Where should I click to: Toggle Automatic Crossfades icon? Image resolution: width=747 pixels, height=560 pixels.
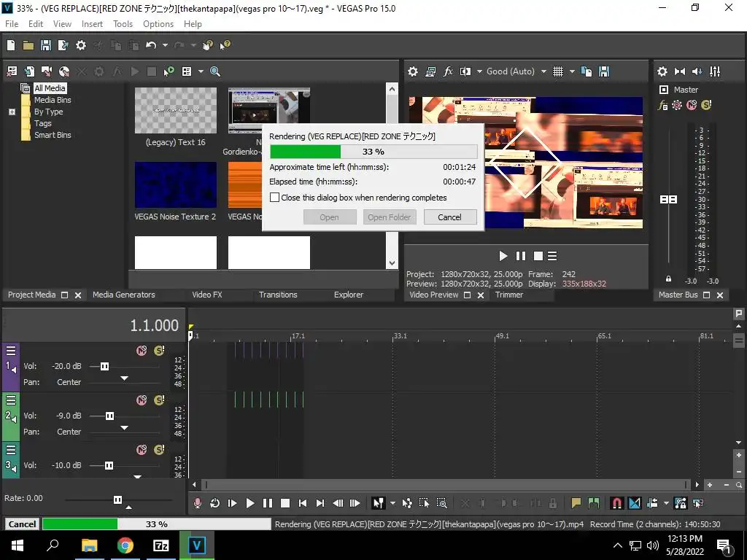(x=635, y=503)
